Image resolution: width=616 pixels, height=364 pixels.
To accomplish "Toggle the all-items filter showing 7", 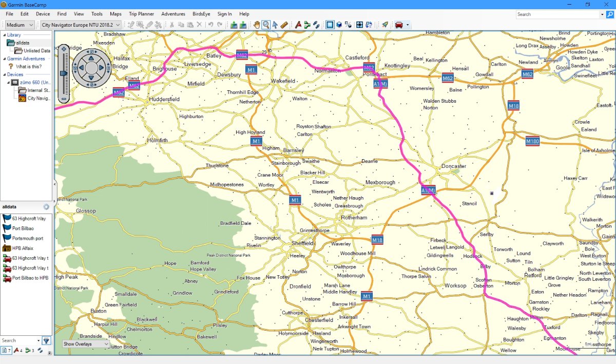I will pyautogui.click(x=6, y=351).
